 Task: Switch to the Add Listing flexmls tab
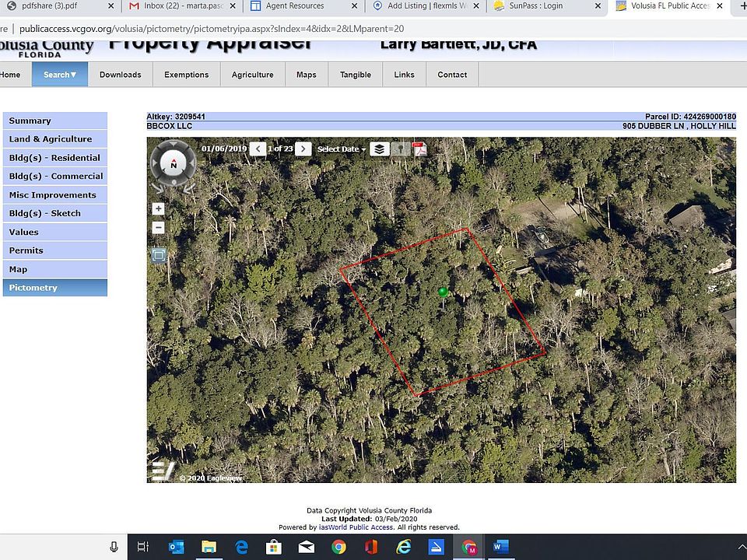click(426, 5)
